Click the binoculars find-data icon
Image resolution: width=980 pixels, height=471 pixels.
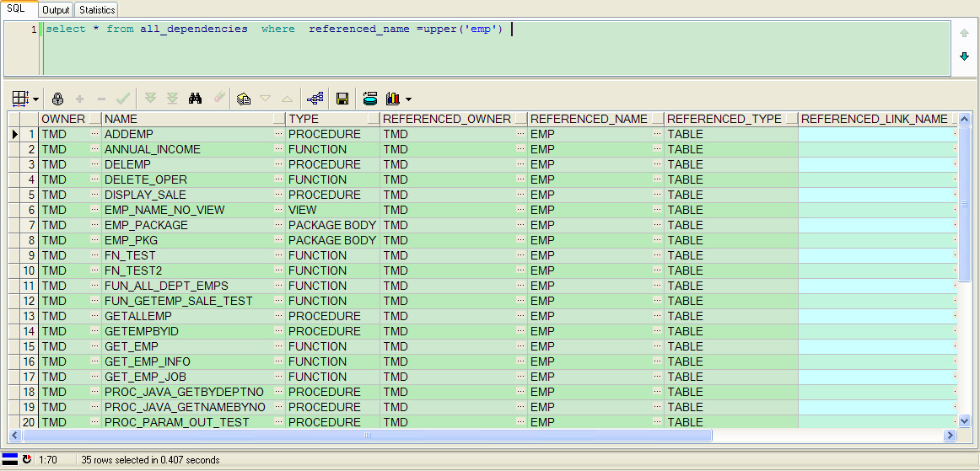pyautogui.click(x=195, y=99)
